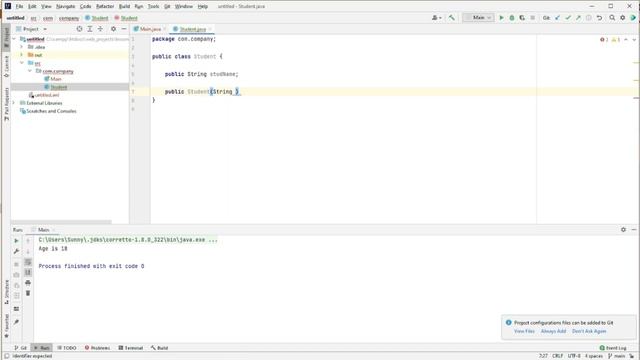The height and width of the screenshot is (360, 640).
Task: Hide the Run tool window minus icon
Action: click(634, 230)
